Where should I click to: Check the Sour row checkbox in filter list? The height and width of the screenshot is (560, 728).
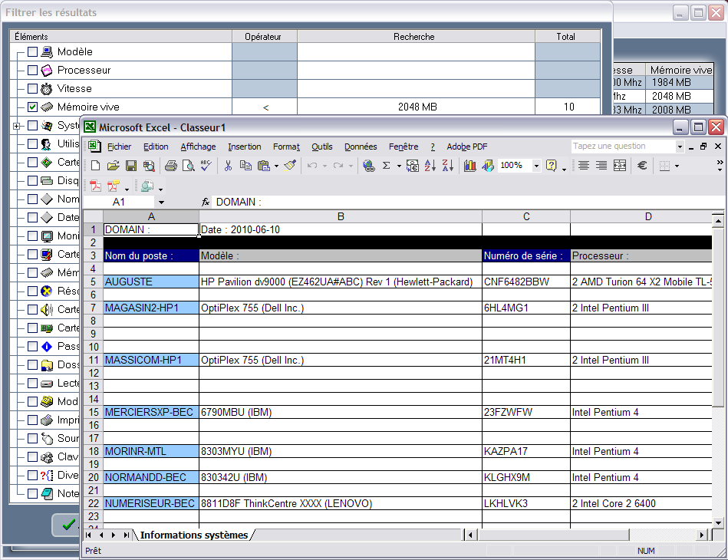pyautogui.click(x=32, y=438)
